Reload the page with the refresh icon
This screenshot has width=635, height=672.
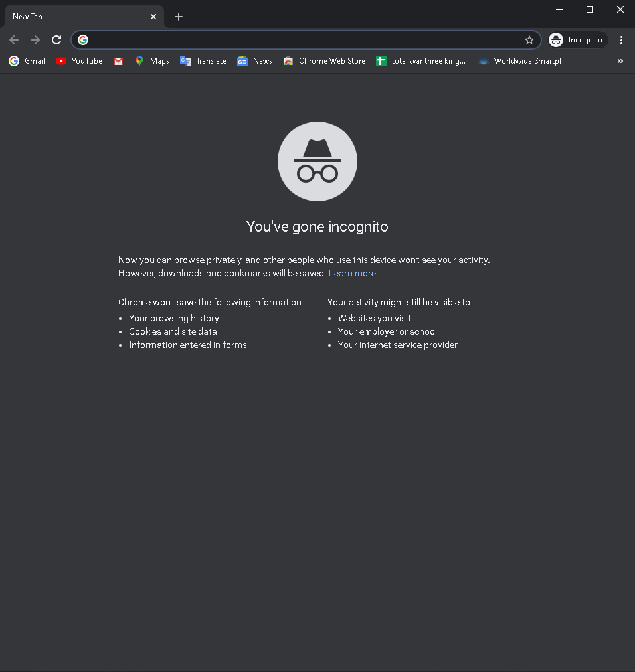[x=56, y=40]
